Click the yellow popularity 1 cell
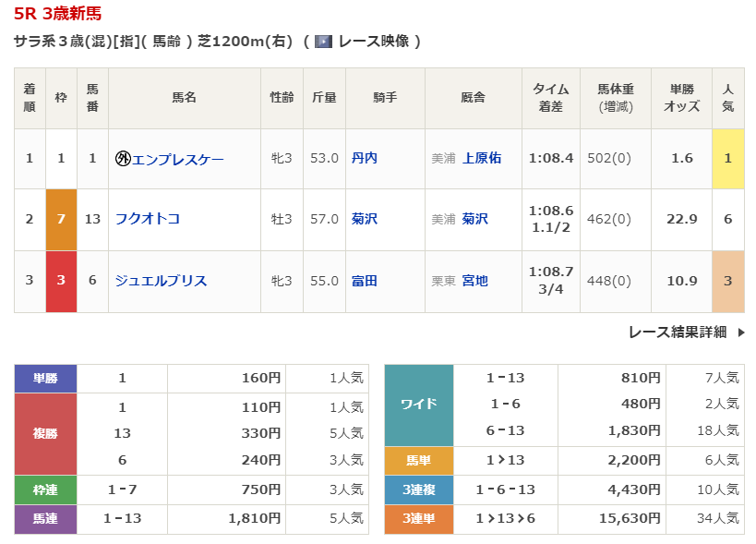 [x=727, y=158]
